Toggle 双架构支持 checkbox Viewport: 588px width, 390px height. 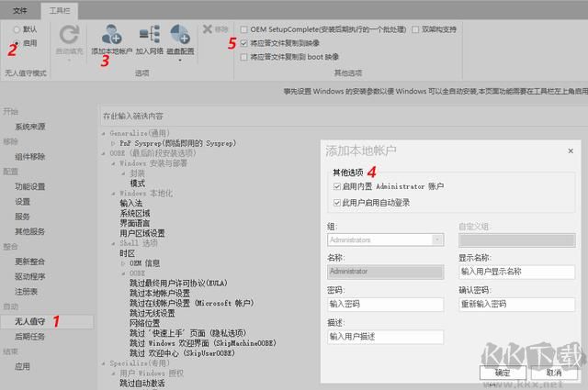point(415,29)
